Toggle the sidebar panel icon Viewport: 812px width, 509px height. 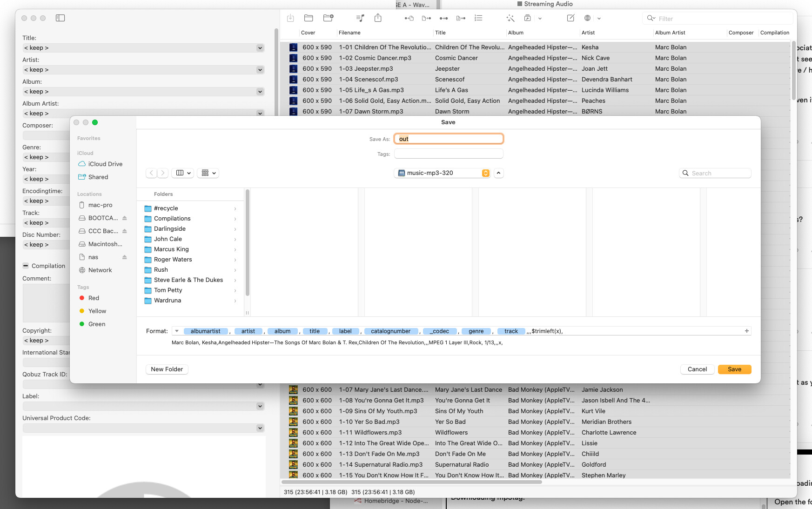60,18
